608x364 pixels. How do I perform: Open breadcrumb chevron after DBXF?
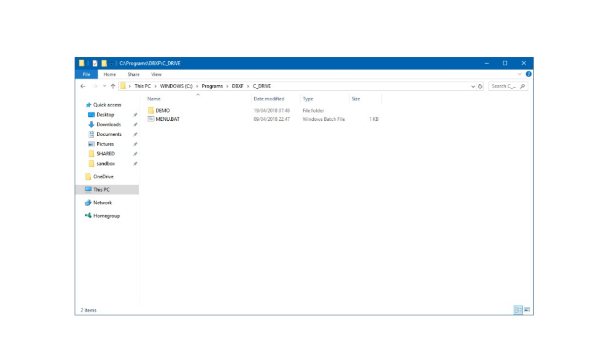tap(248, 86)
